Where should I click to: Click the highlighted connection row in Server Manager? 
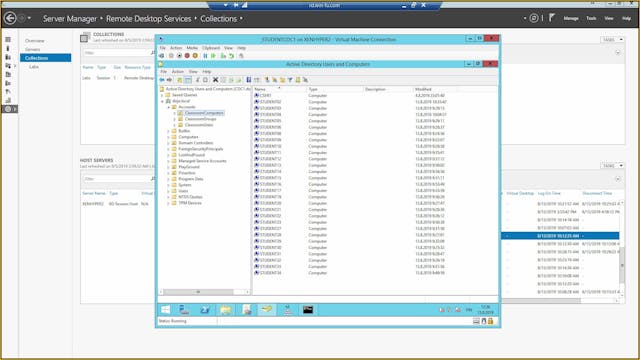click(560, 236)
